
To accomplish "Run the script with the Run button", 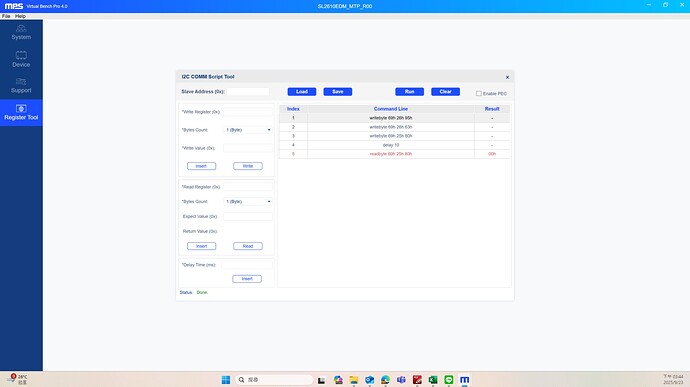I will pos(409,92).
